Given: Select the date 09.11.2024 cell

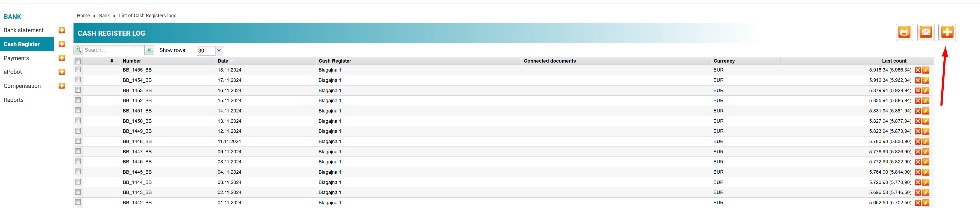Looking at the screenshot, I should click(229, 152).
